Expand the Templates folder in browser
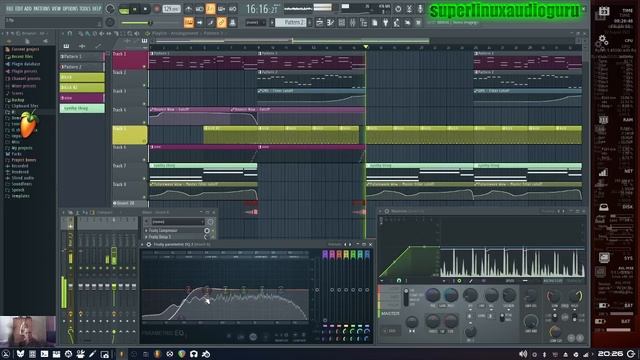Screen dimensions: 640x360 click(19, 196)
